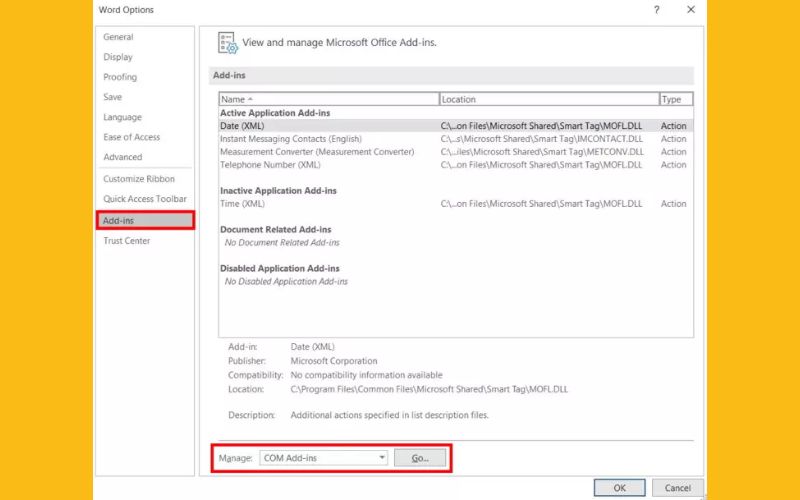800x500 pixels.
Task: Open the Advanced options category
Action: coord(122,157)
